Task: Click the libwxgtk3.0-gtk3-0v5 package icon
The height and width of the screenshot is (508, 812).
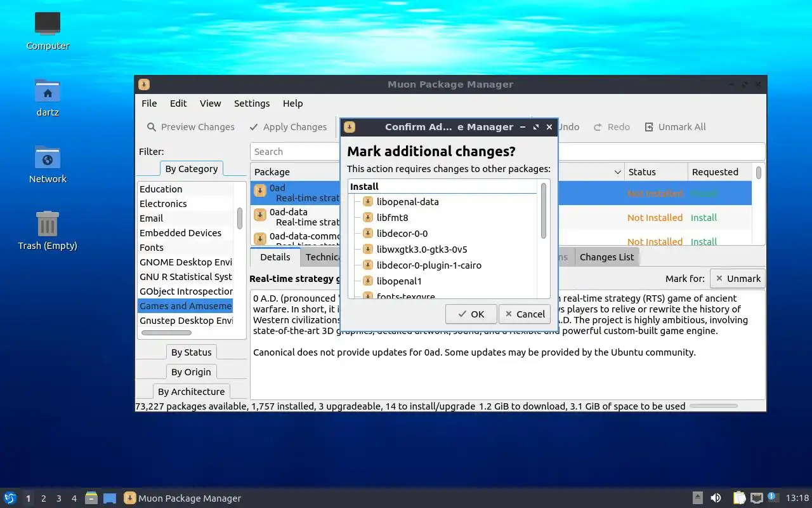Action: [x=367, y=250]
